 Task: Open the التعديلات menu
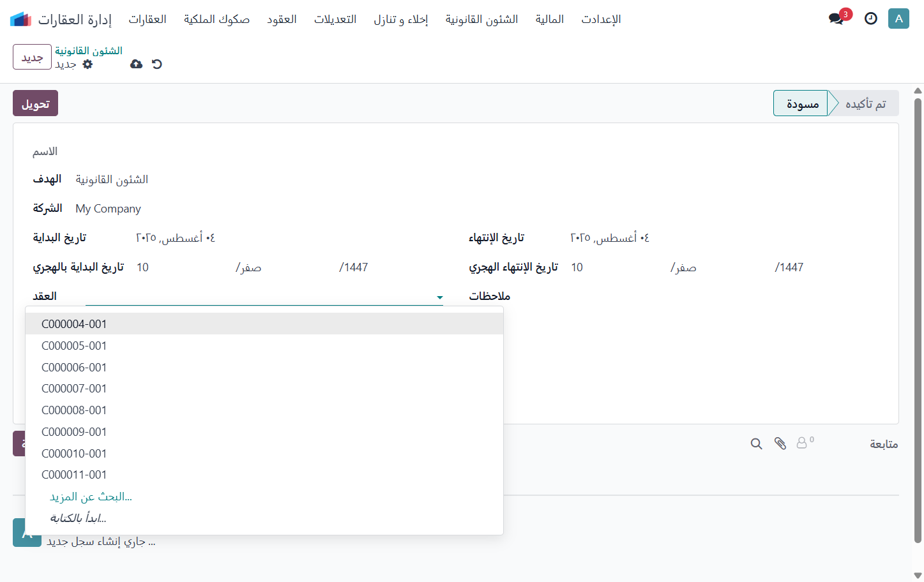(335, 19)
